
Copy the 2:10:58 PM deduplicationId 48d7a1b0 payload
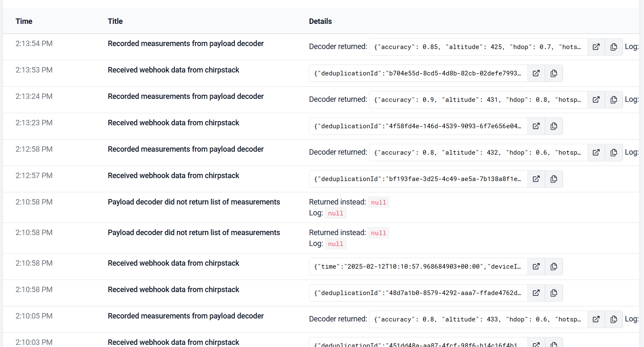pyautogui.click(x=553, y=293)
